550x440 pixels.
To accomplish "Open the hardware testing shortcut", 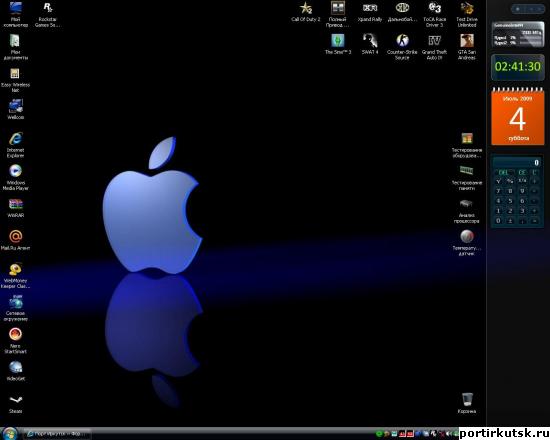I will 467,145.
